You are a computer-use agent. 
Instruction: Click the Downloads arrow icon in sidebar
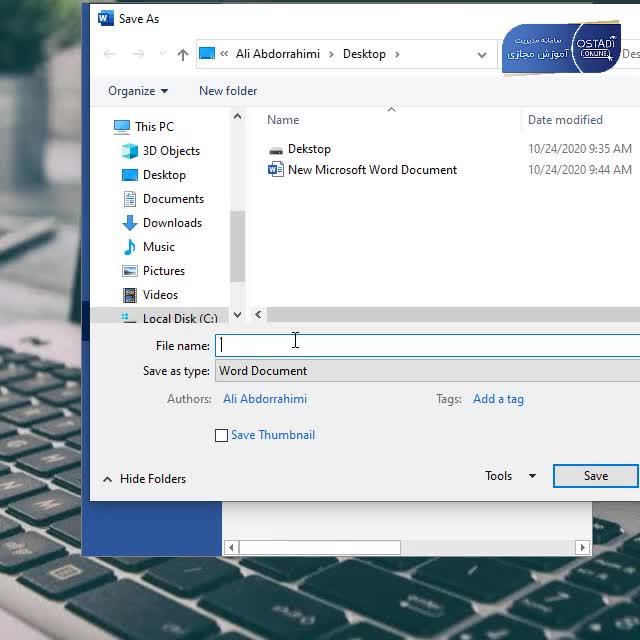pos(130,223)
